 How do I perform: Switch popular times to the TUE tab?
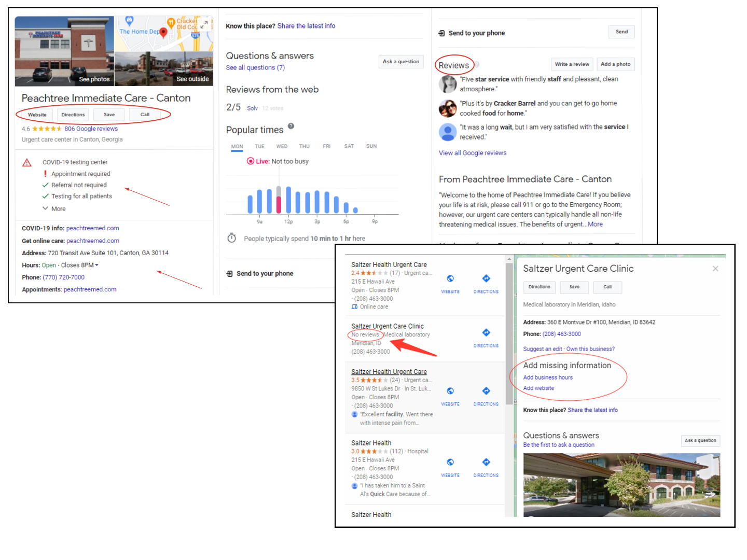[x=259, y=146]
